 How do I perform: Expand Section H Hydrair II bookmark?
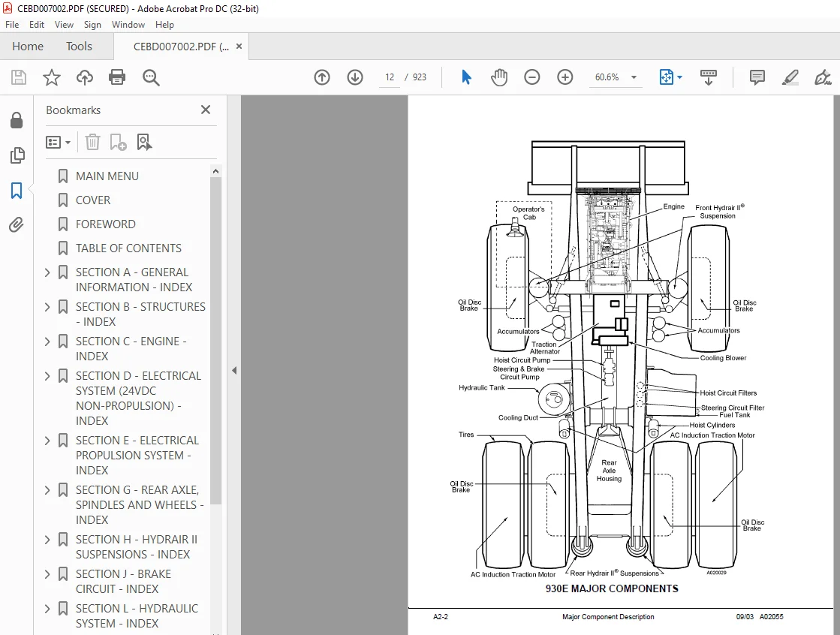pyautogui.click(x=47, y=540)
